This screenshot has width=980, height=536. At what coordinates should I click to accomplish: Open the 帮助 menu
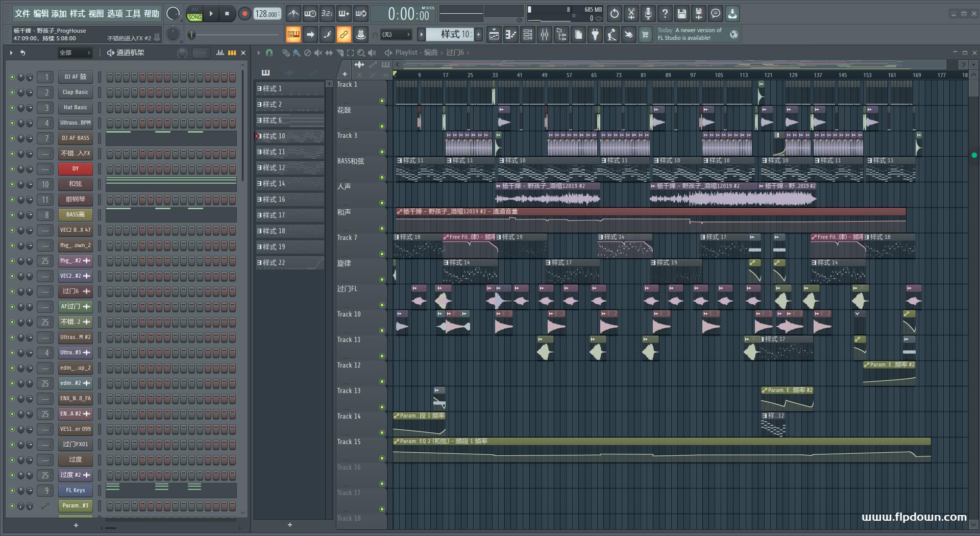pos(151,14)
